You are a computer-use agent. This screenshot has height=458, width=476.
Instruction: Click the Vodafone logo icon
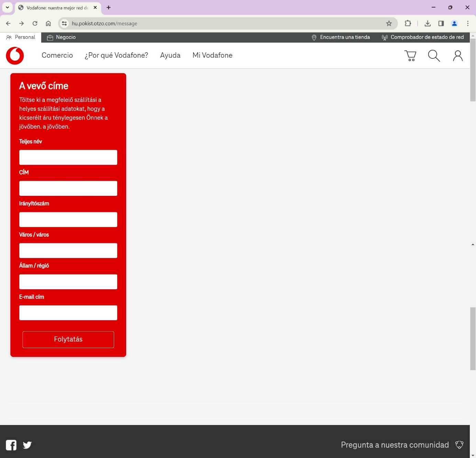(15, 56)
